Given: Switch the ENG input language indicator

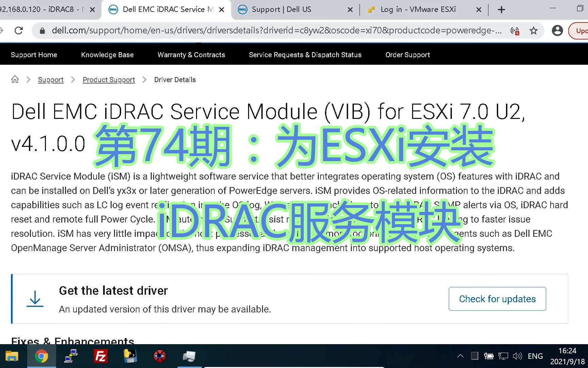Looking at the screenshot, I should 535,356.
